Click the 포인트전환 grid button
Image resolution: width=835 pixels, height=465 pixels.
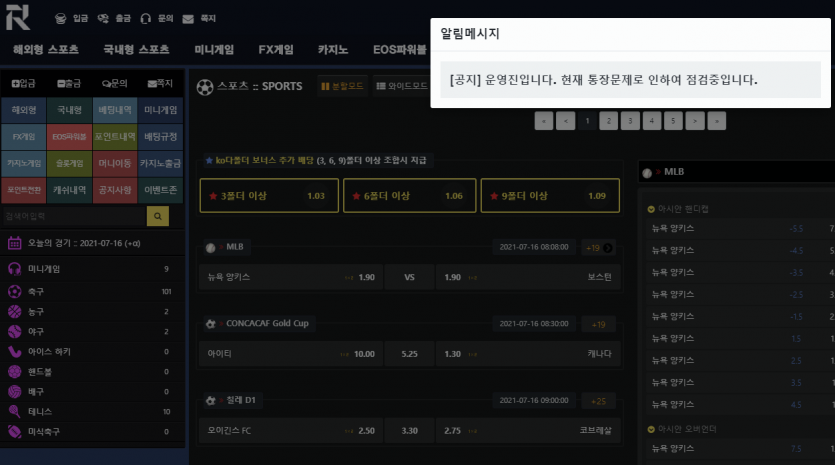(x=23, y=190)
